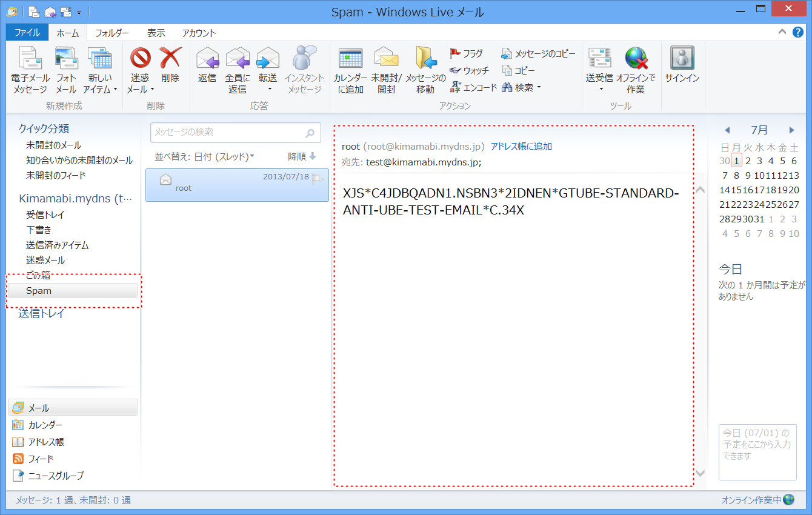Reply to all with 全員に返信
This screenshot has width=812, height=515.
(238, 71)
